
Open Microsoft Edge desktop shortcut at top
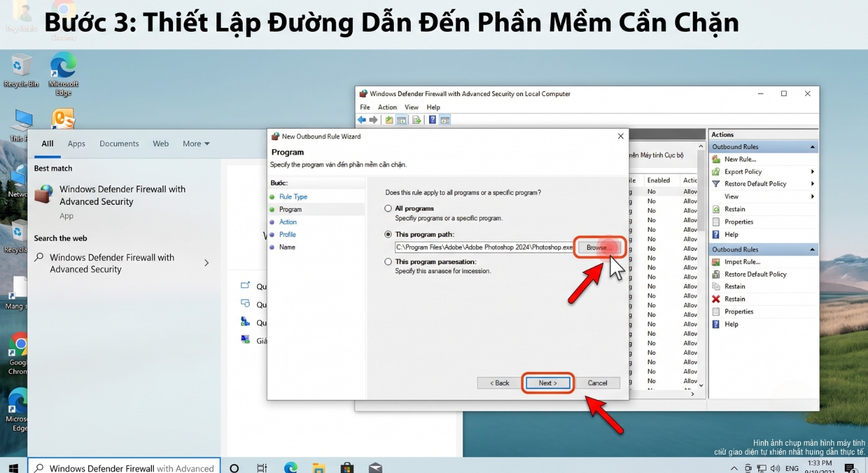(63, 74)
